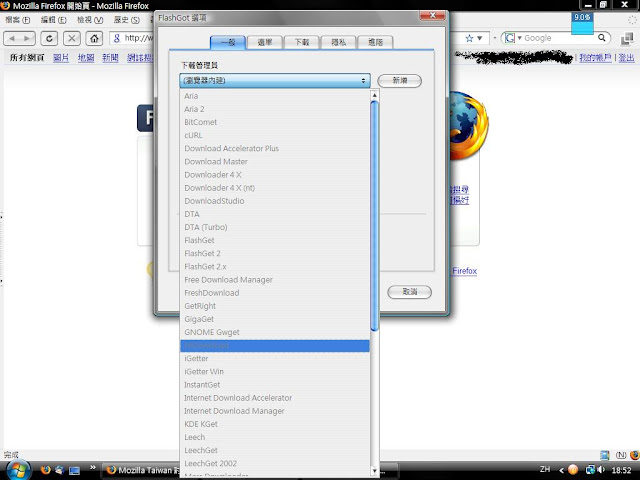Click the Google search engine selector icon
Viewport: 640px width, 480px height.
510,38
